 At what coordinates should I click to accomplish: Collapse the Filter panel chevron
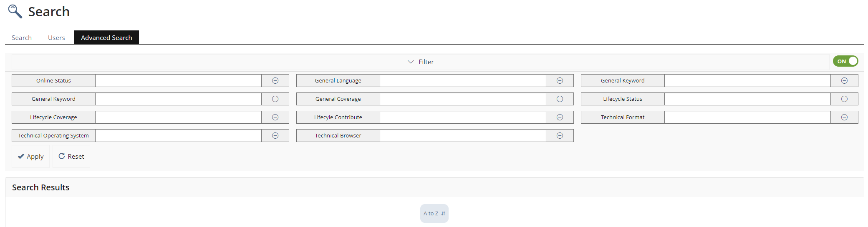click(411, 62)
